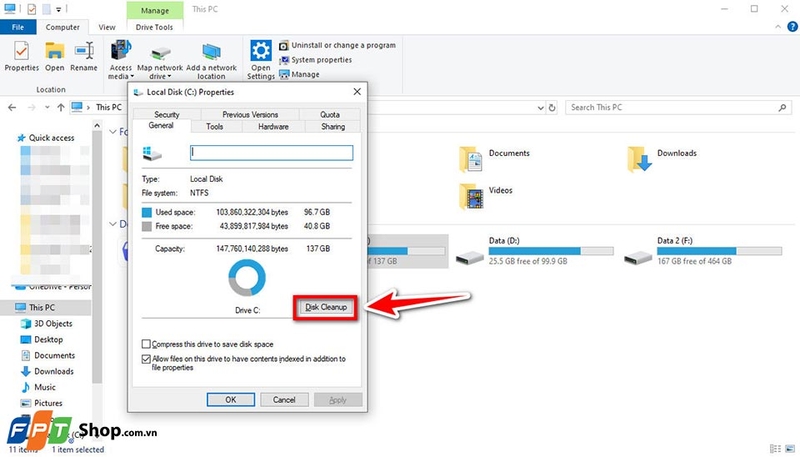Open Pictures in navigation pane

point(42,403)
